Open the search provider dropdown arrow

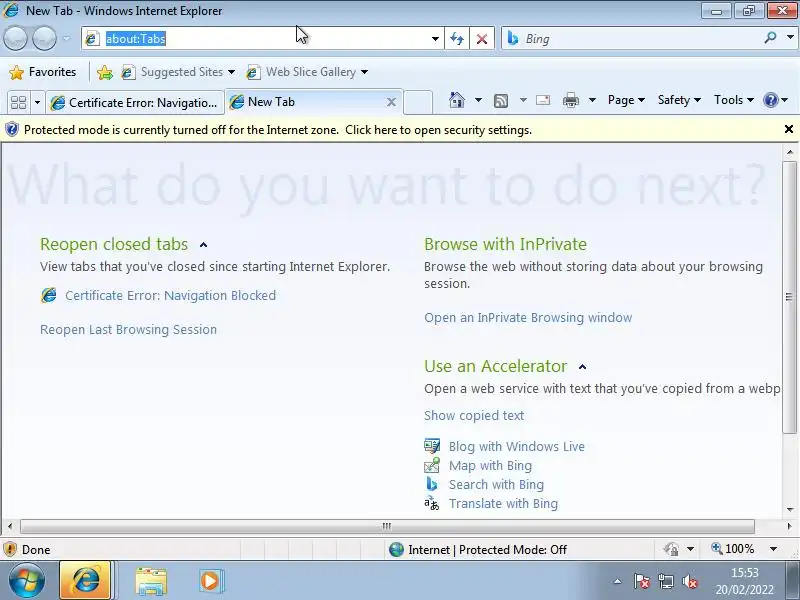pos(790,37)
